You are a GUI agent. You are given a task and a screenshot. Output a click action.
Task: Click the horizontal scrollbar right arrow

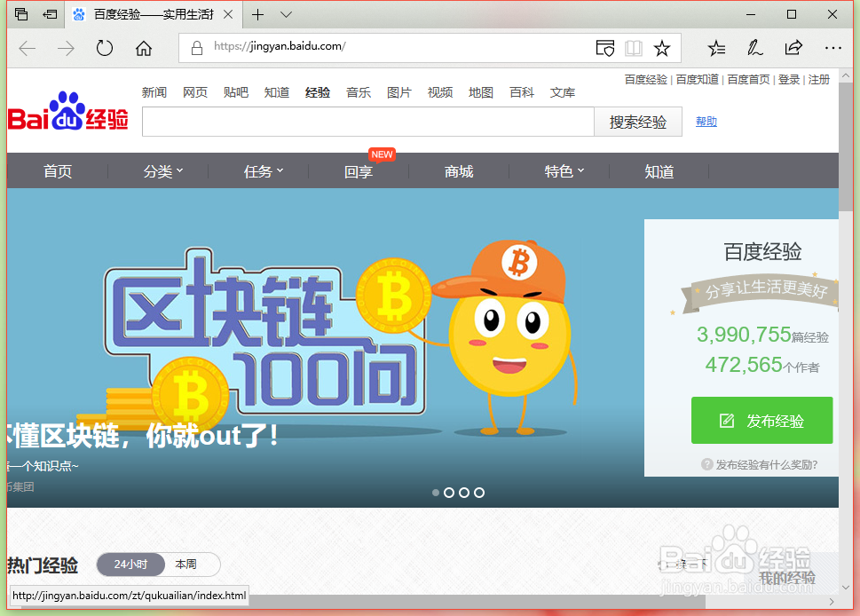click(832, 602)
